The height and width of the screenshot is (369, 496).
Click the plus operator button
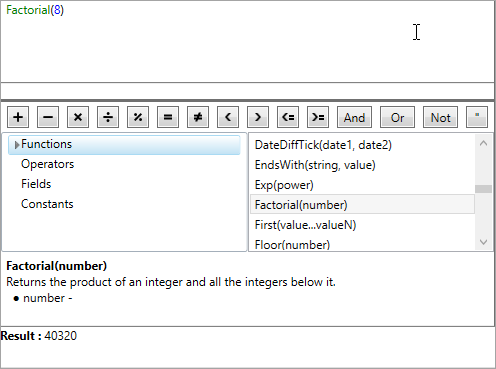18,117
